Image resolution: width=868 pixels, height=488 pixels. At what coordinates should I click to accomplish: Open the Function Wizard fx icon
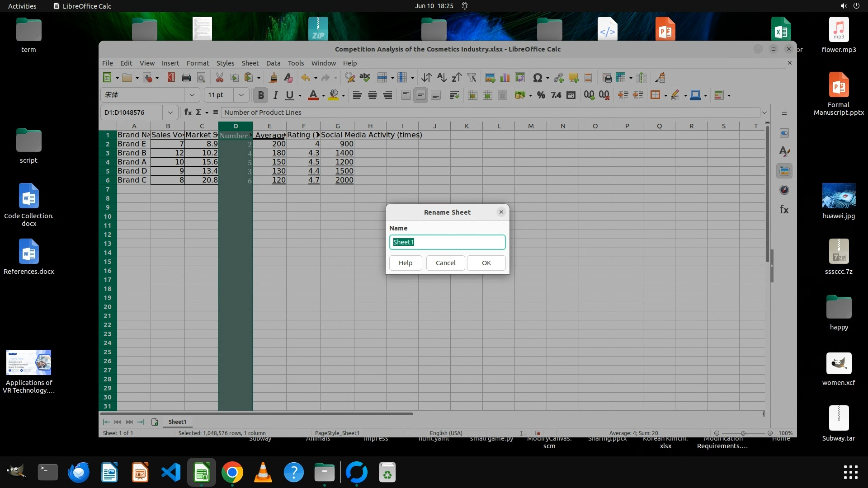point(188,112)
